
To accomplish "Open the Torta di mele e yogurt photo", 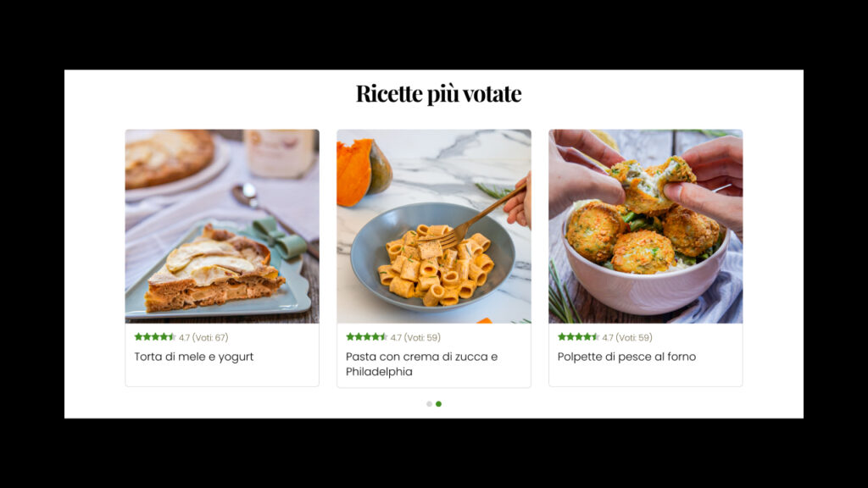I will click(222, 226).
